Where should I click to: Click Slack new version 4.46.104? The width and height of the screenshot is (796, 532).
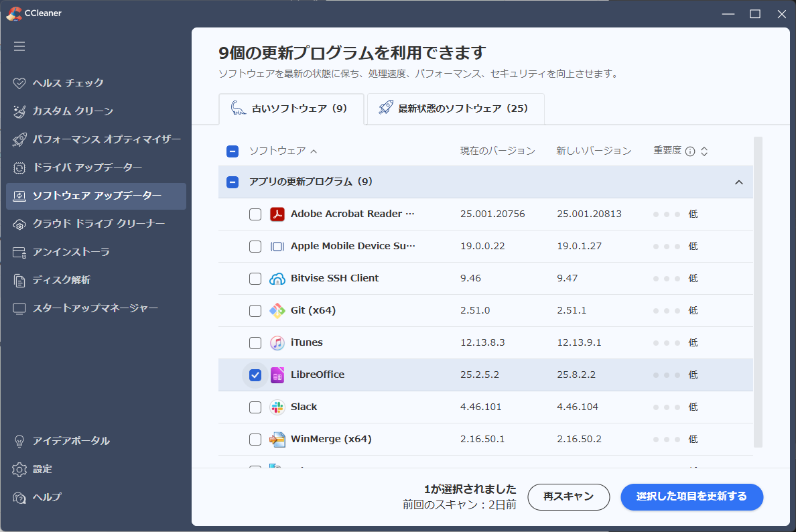[577, 407]
